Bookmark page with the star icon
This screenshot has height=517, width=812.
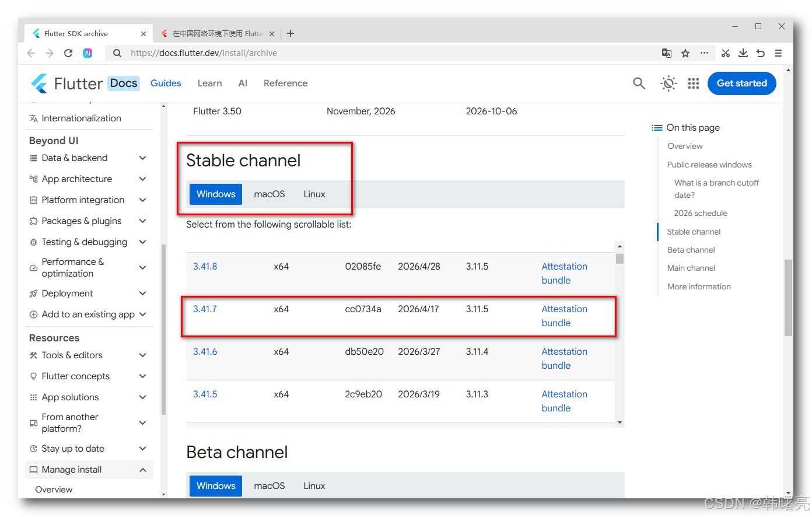pos(685,53)
